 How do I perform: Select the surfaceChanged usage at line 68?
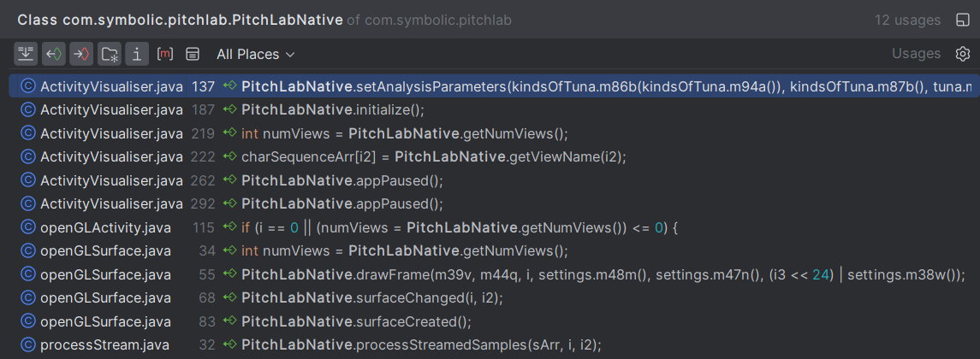371,297
